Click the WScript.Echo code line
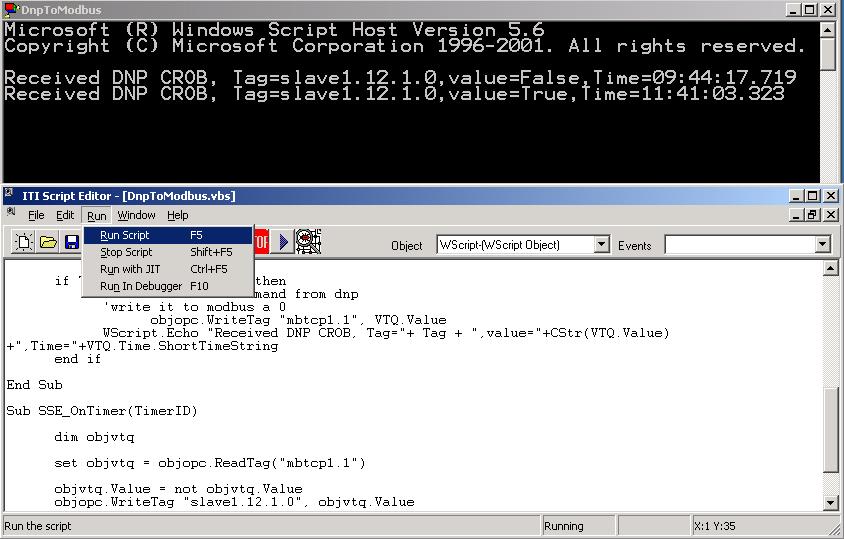Image resolution: width=844 pixels, height=539 pixels. click(386, 333)
